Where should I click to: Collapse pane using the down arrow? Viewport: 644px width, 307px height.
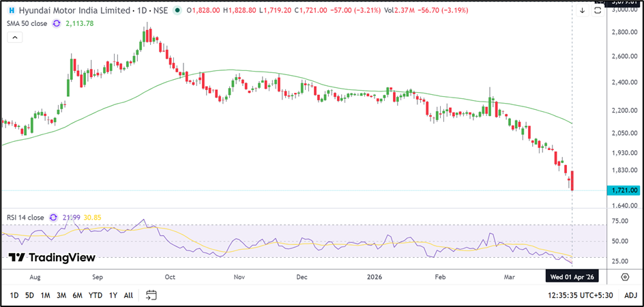(x=582, y=11)
